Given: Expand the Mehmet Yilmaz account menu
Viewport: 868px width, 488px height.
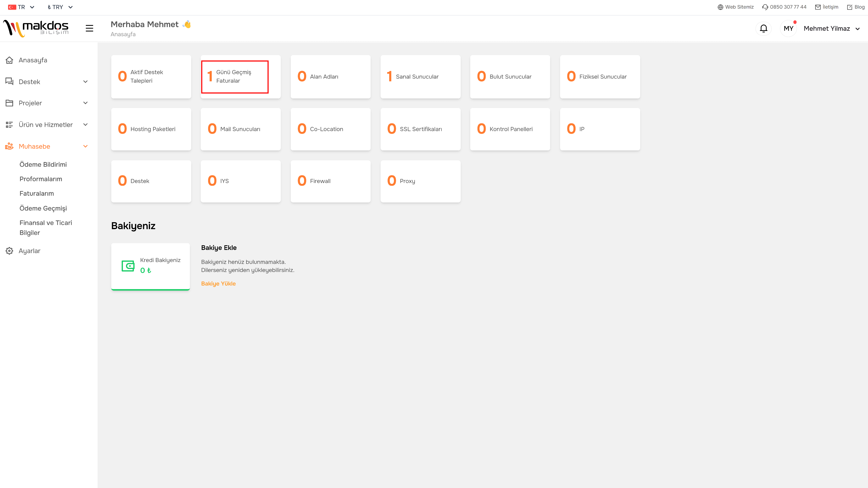Looking at the screenshot, I should 832,29.
